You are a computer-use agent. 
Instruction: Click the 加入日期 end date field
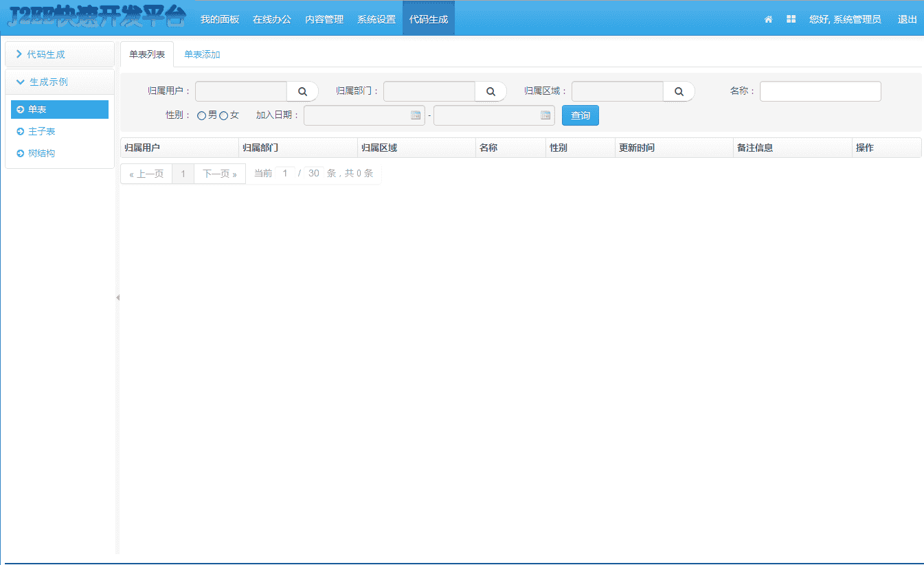[494, 115]
